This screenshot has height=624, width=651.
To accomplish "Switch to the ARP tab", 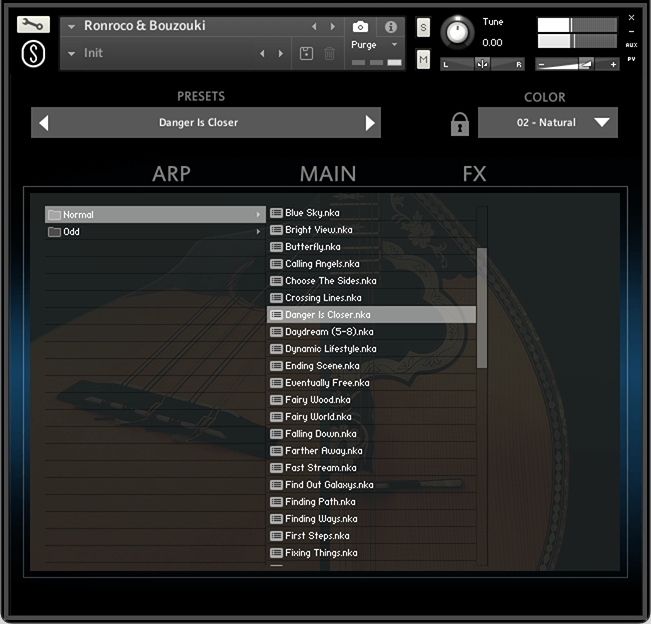I will click(171, 174).
